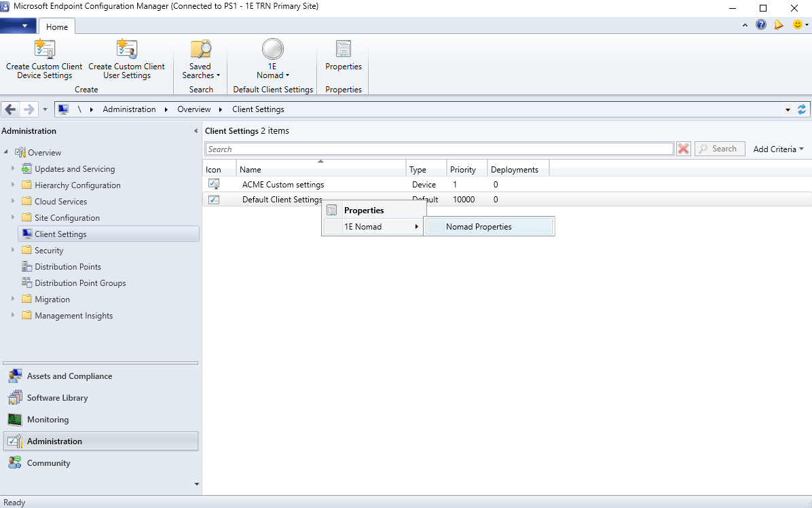Switch to the Home ribbon tab
The image size is (812, 508).
(x=57, y=27)
